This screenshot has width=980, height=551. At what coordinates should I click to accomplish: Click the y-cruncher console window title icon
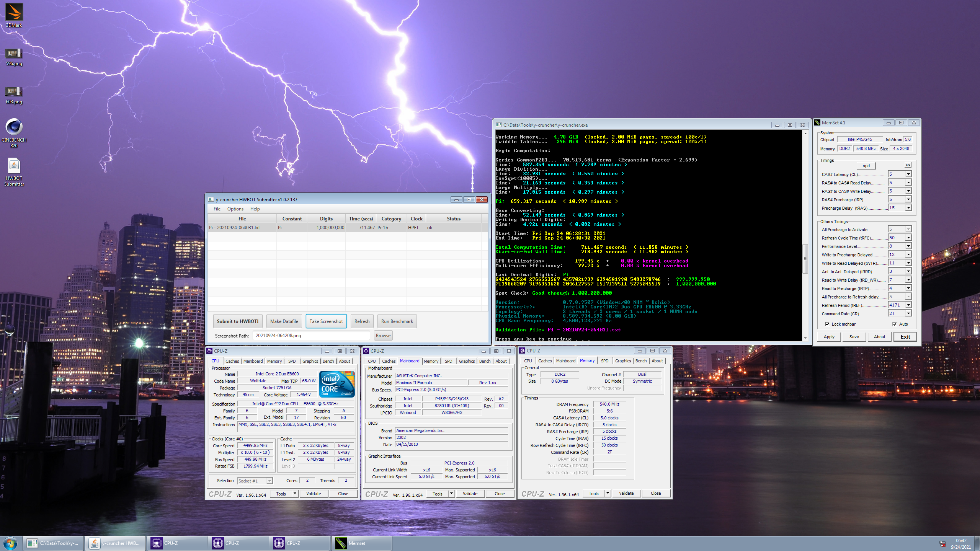498,125
